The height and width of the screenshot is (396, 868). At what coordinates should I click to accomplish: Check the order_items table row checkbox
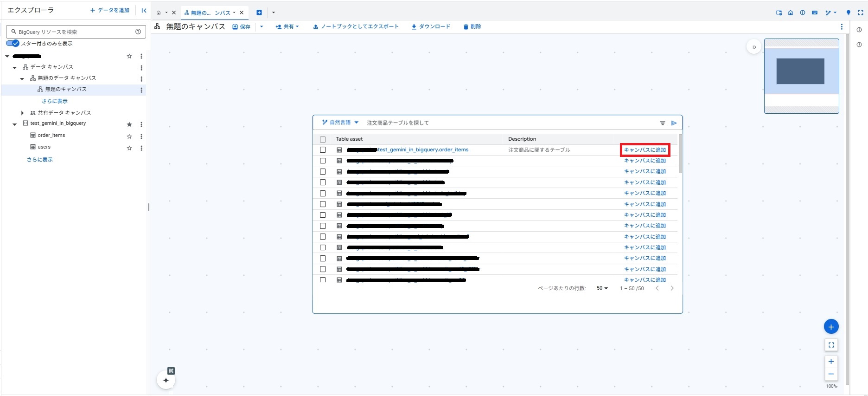point(323,150)
